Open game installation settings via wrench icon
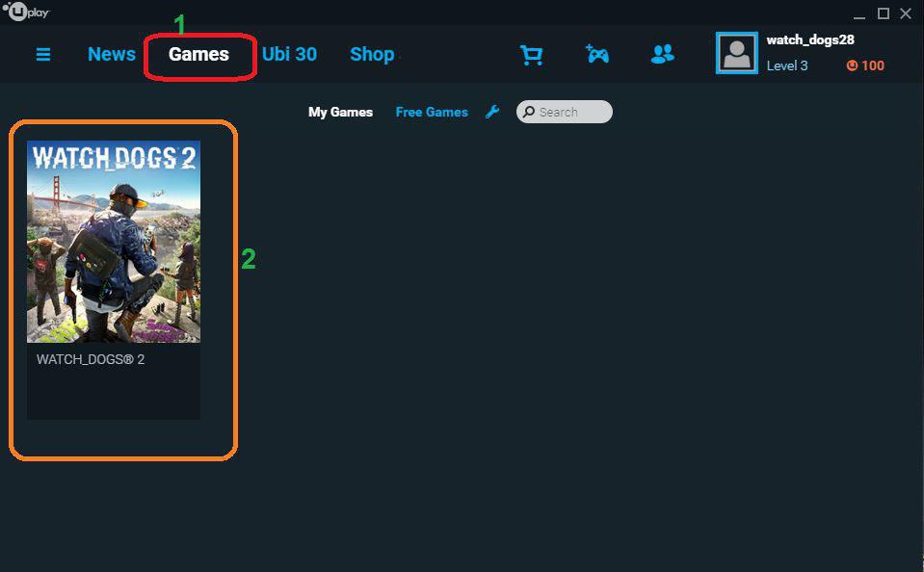Screen dimensions: 924x572 point(492,112)
